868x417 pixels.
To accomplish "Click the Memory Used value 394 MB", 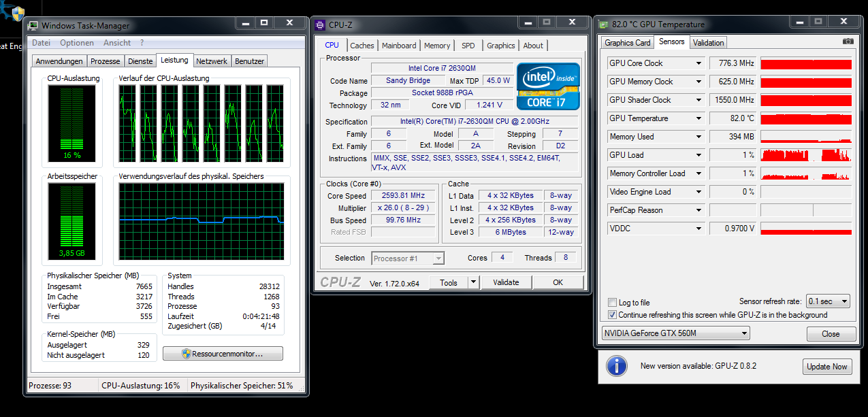I will pyautogui.click(x=734, y=137).
